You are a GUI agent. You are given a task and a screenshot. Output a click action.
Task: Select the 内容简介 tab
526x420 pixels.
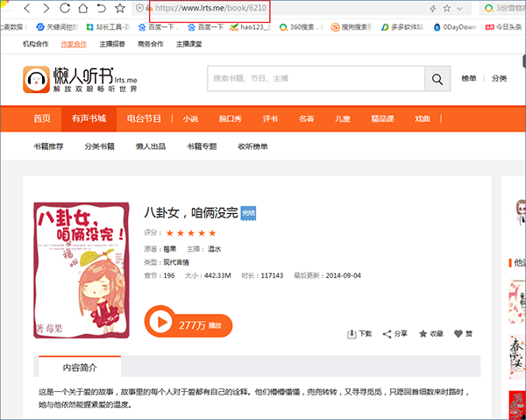point(80,367)
